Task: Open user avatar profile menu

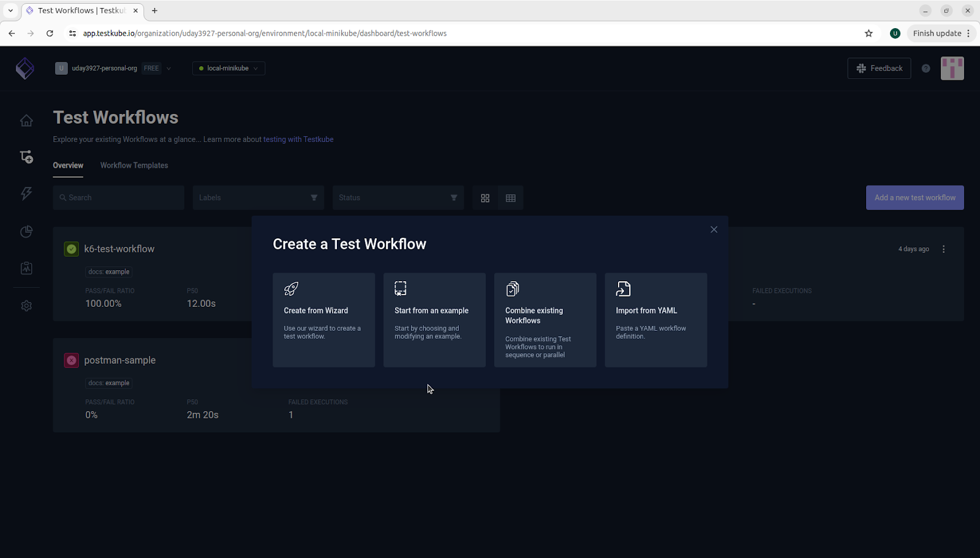Action: (952, 69)
